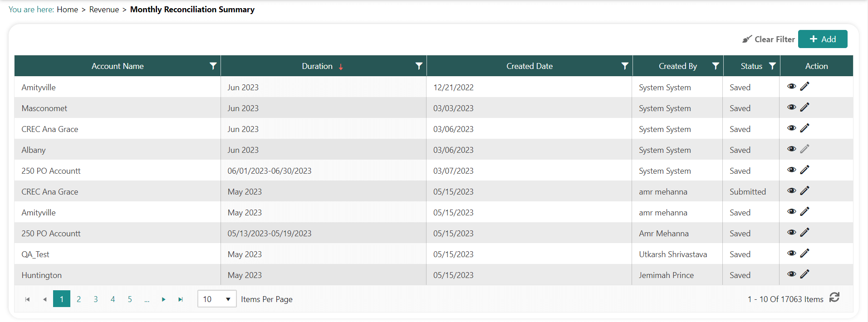Image resolution: width=868 pixels, height=322 pixels.
Task: Refresh the reconciliation grid
Action: click(834, 298)
